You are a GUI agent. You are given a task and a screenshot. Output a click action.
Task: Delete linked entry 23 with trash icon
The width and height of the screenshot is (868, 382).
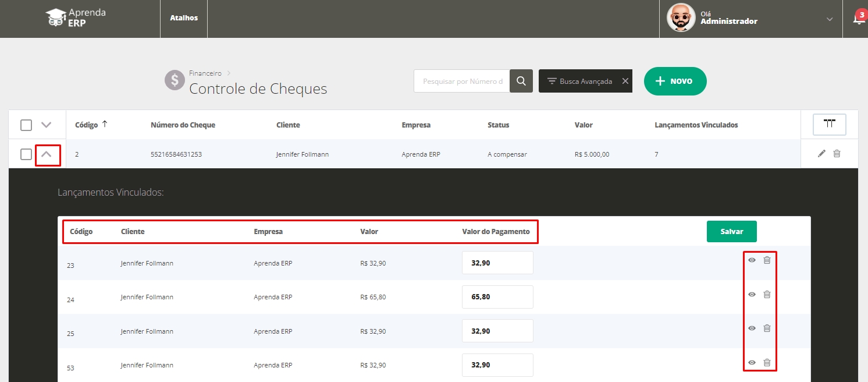767,260
